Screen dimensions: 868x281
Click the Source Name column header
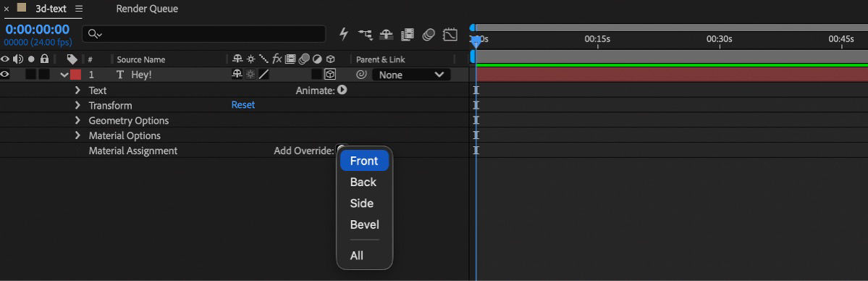(x=140, y=59)
